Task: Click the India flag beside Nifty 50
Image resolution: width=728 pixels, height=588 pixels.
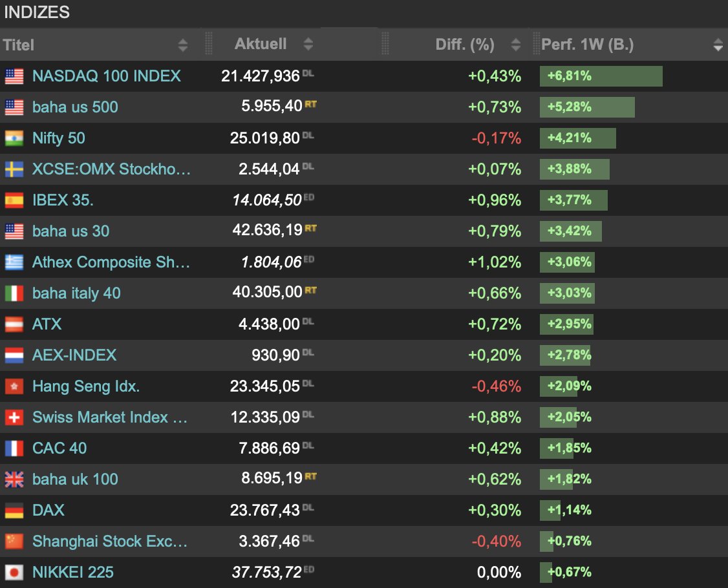Action: pos(14,138)
